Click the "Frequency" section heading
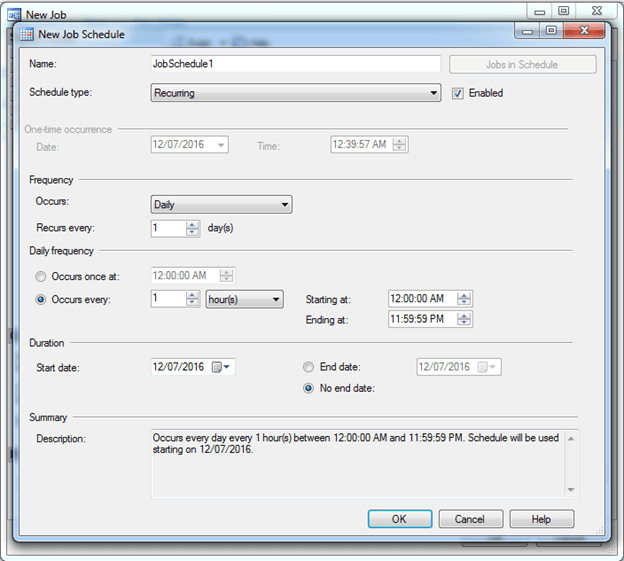Image resolution: width=624 pixels, height=561 pixels. click(51, 180)
